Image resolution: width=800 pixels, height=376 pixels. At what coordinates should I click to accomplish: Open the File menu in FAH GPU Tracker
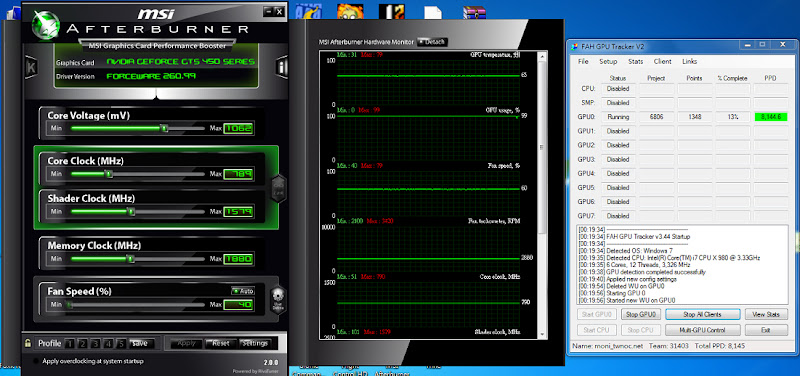pos(583,61)
